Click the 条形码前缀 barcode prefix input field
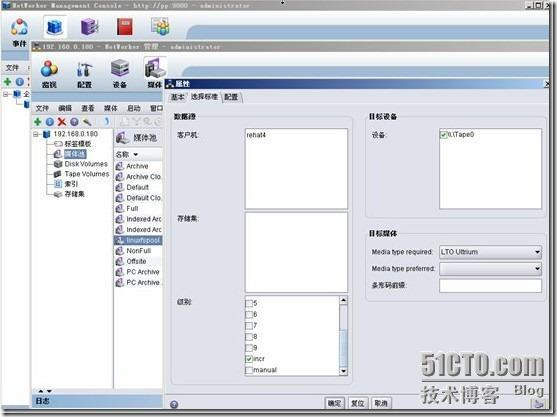Screen dimensions: 557x417 tap(490, 286)
